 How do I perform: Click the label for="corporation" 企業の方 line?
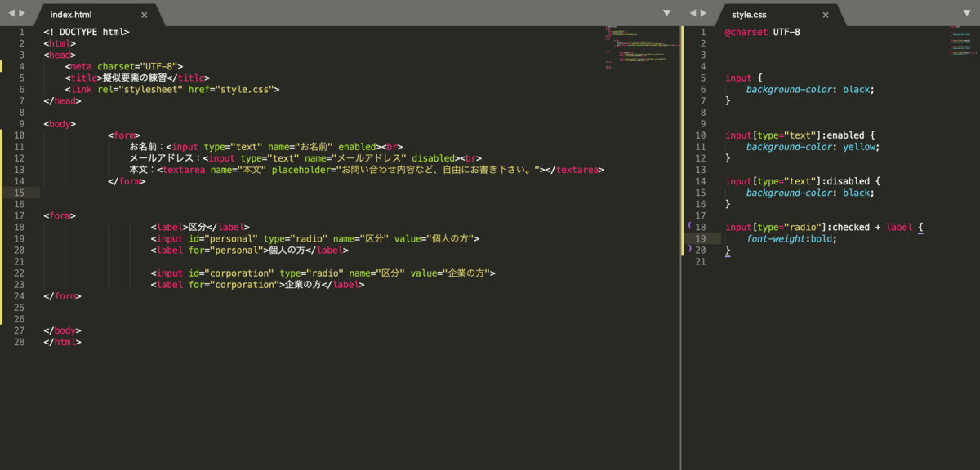tap(257, 284)
